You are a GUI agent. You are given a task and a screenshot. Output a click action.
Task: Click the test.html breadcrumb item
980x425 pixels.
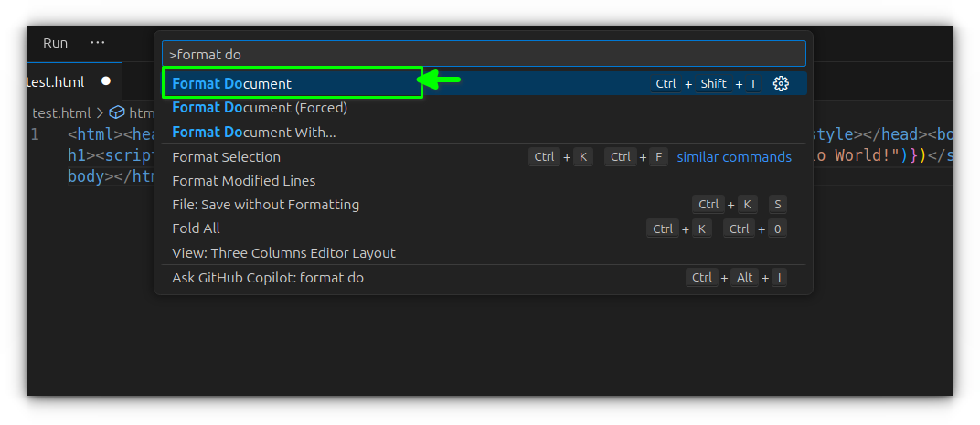[61, 113]
